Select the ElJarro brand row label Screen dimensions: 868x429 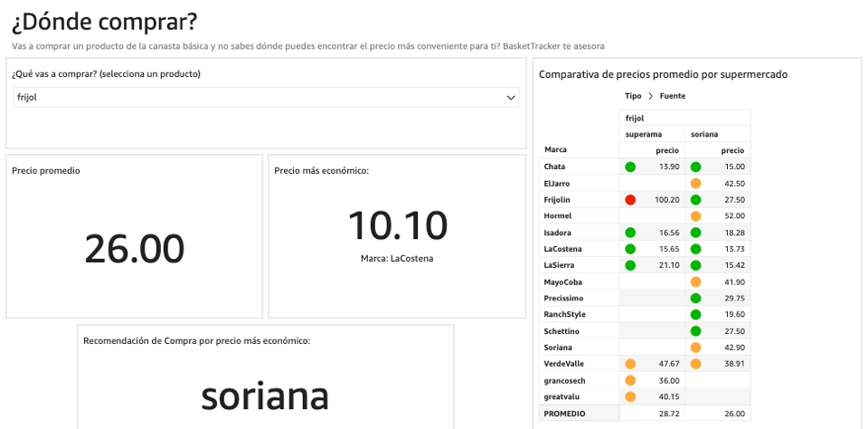[x=557, y=183]
